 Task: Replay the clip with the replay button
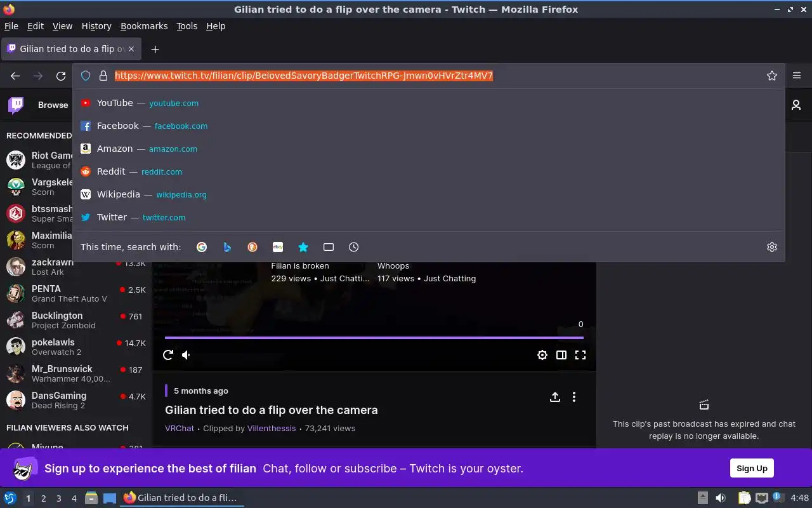tap(168, 355)
